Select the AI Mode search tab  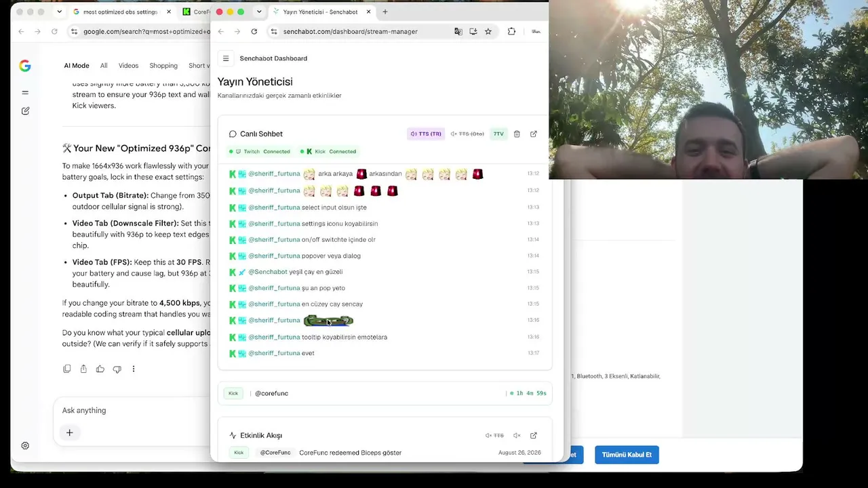click(77, 66)
